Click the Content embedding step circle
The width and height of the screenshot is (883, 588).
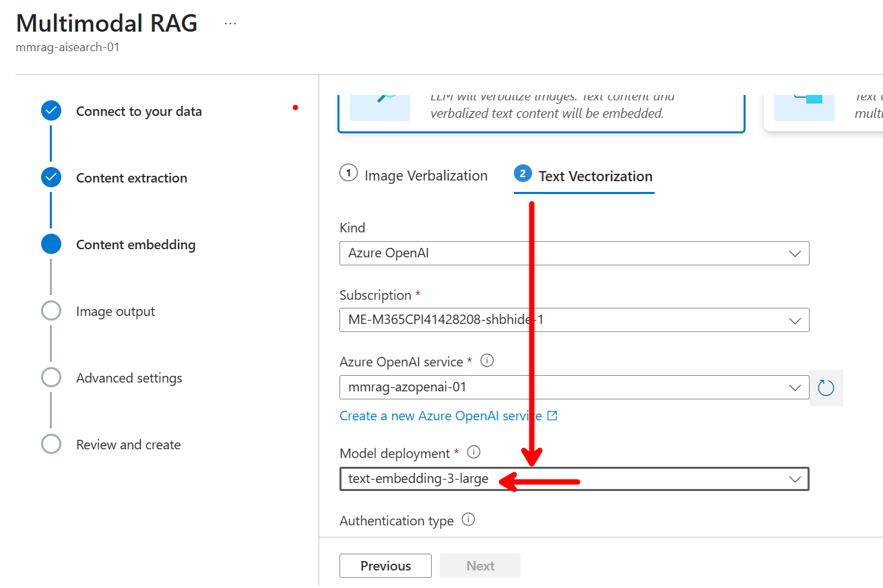click(x=51, y=244)
